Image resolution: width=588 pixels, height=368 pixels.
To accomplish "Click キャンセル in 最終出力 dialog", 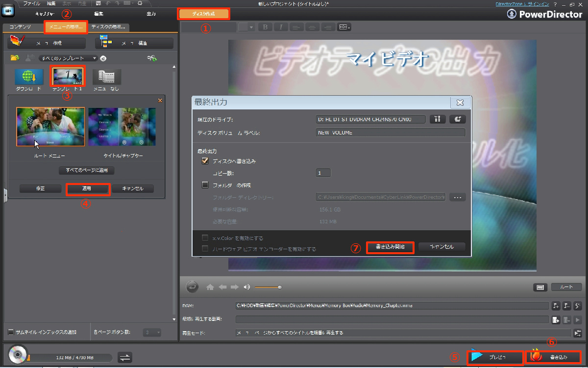I will tap(441, 247).
